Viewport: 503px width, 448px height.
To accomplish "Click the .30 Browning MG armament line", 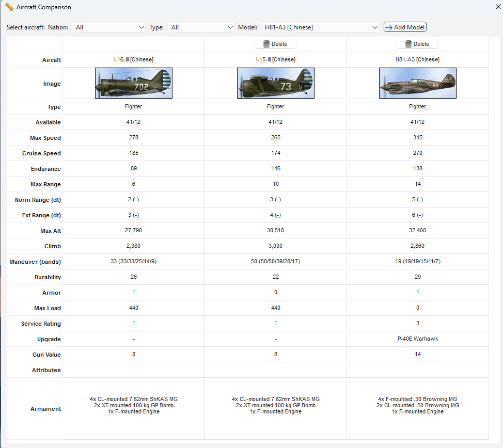I will pos(417,399).
